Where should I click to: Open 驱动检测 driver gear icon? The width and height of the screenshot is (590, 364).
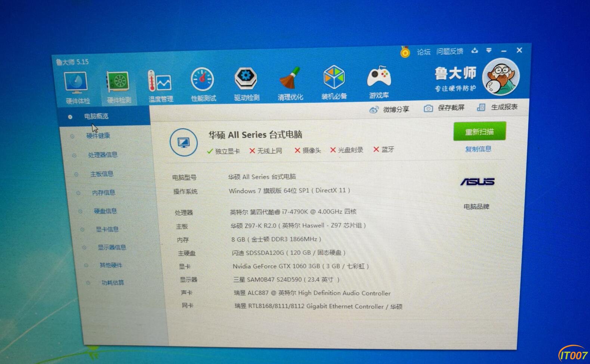click(x=245, y=78)
